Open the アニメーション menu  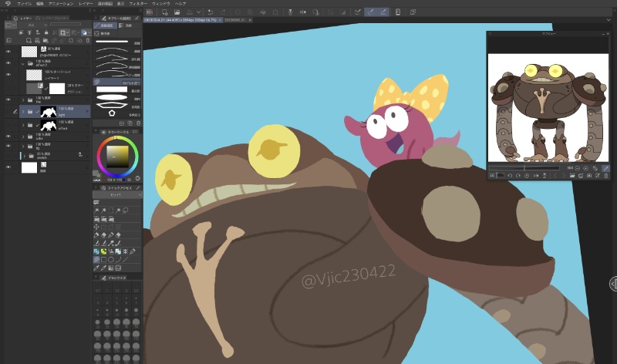pyautogui.click(x=61, y=4)
